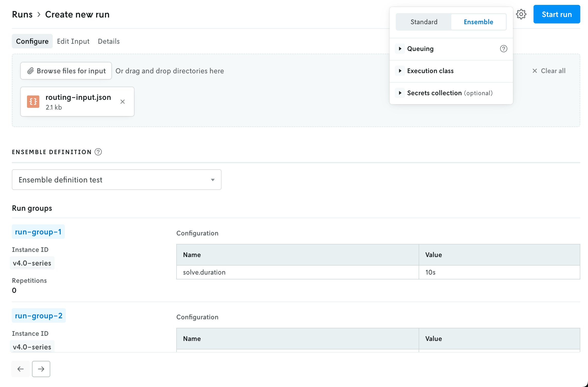588x387 pixels.
Task: Open the Ensemble definition test dropdown
Action: pos(213,180)
